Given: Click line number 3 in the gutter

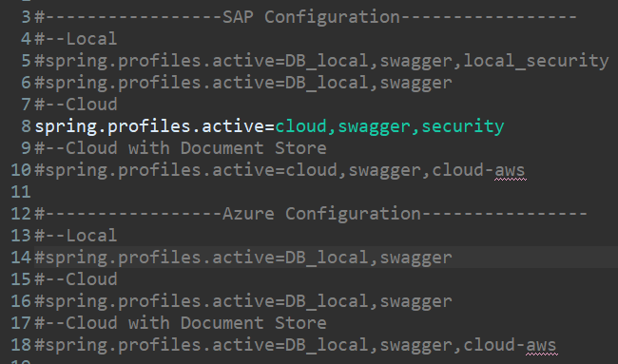Looking at the screenshot, I should (x=26, y=17).
